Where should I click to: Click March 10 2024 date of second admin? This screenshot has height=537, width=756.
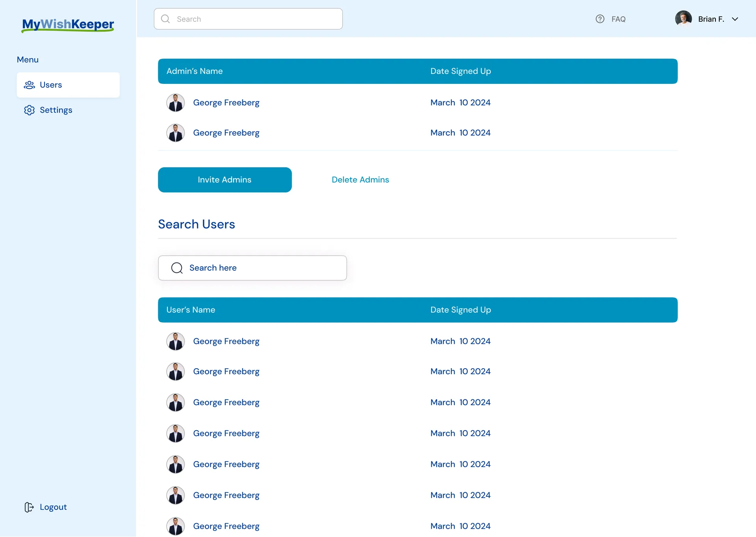460,133
